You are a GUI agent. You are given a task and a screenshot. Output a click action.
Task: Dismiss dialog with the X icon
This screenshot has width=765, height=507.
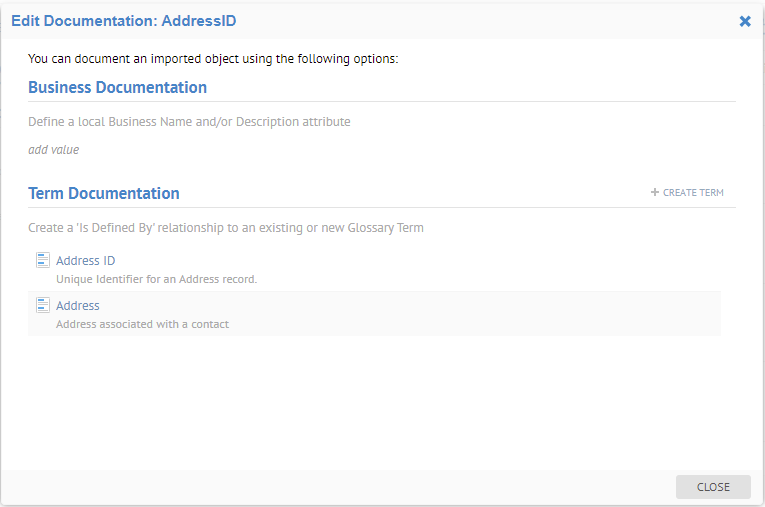(745, 21)
